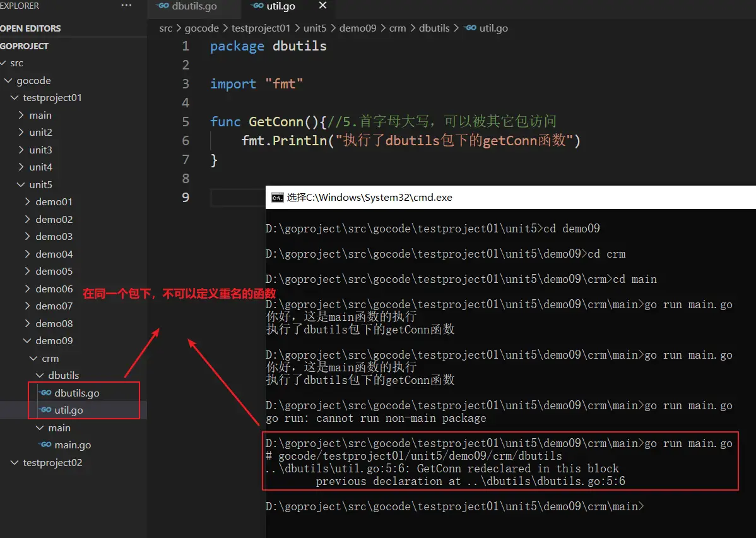Collapse the demo09 folder
This screenshot has width=756, height=538.
(54, 340)
